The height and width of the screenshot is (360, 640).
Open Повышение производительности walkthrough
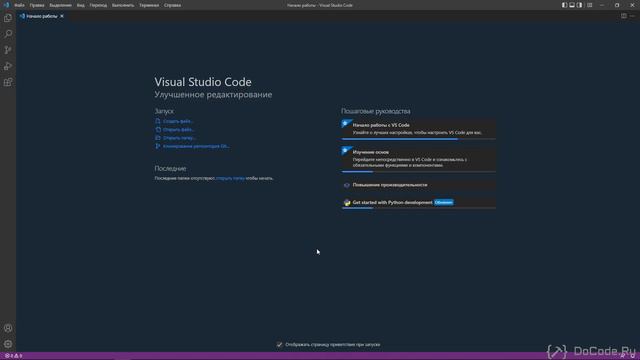[418, 185]
